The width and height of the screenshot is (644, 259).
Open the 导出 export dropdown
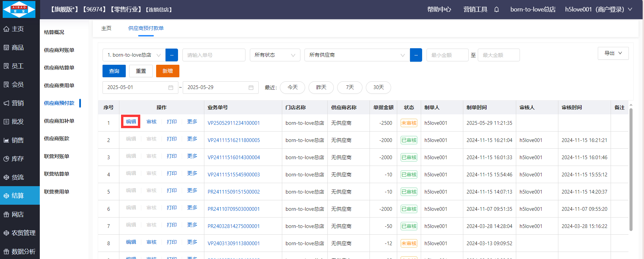click(613, 53)
